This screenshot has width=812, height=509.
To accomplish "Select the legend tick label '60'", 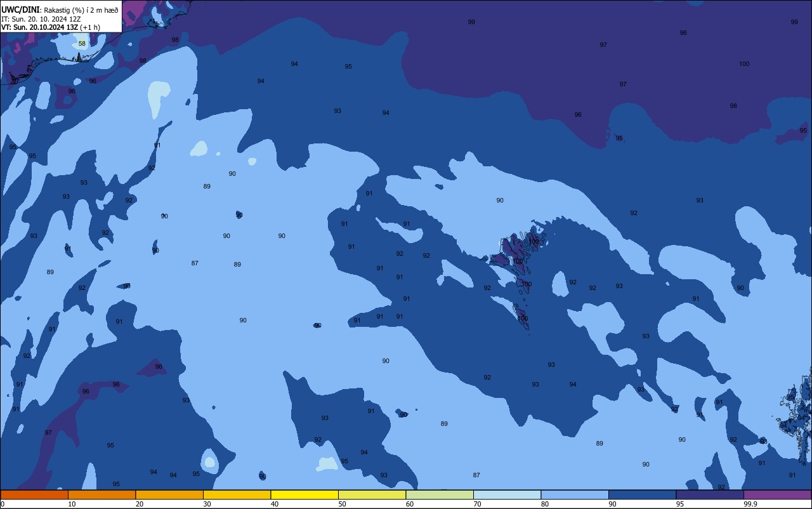I will pyautogui.click(x=410, y=504).
